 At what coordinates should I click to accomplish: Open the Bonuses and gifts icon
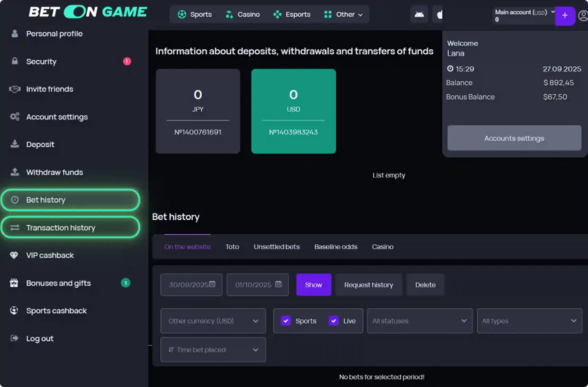15,283
